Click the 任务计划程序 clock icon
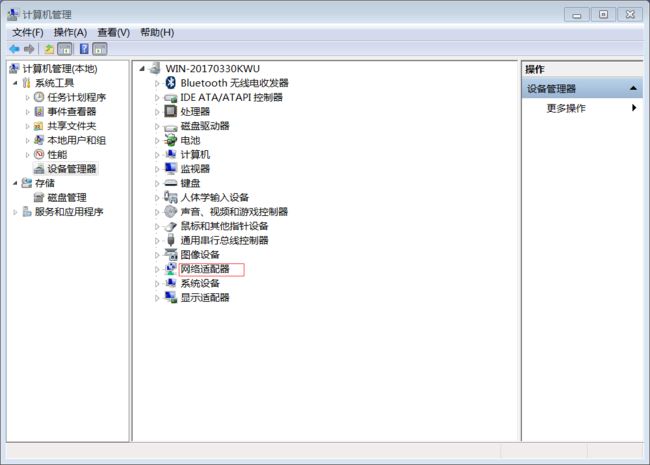The height and width of the screenshot is (465, 650). 39,97
